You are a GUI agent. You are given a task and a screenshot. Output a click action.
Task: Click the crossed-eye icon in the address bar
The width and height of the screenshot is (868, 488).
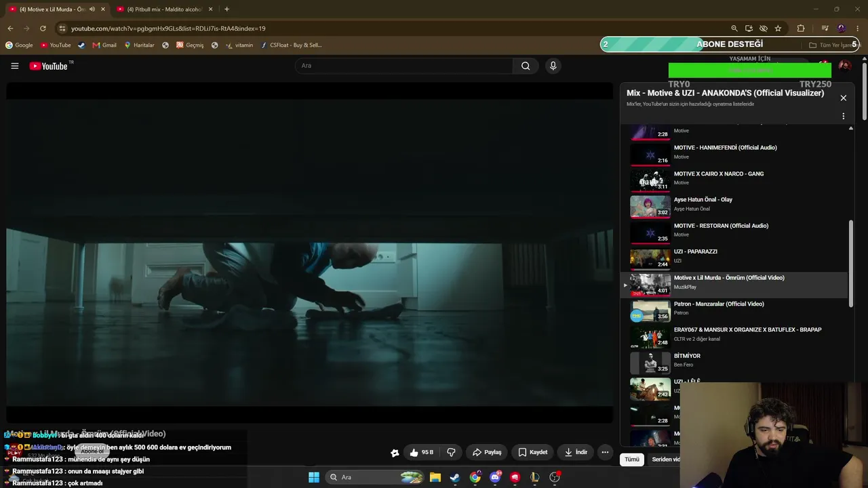(764, 28)
